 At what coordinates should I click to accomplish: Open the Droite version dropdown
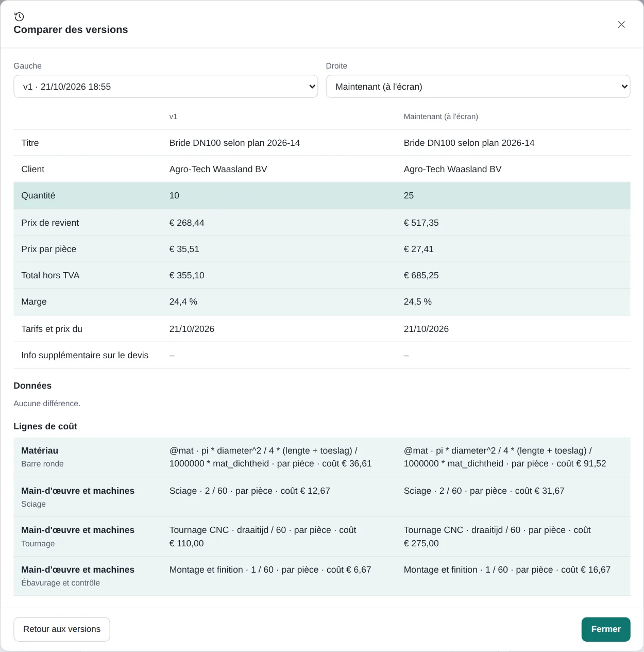[478, 87]
